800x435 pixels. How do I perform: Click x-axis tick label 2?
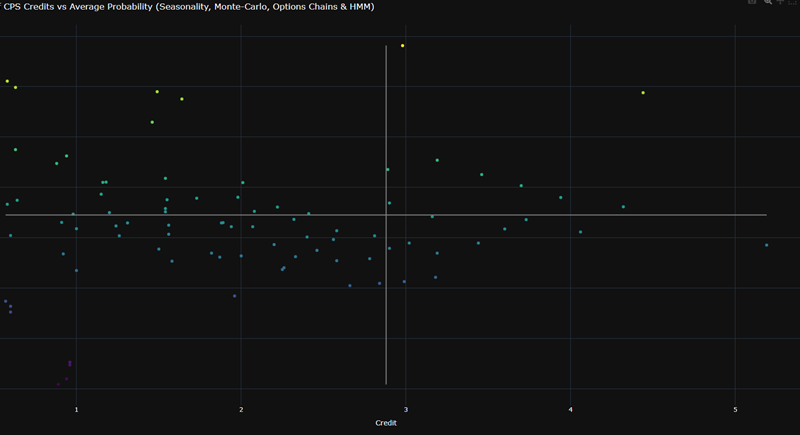tap(241, 409)
